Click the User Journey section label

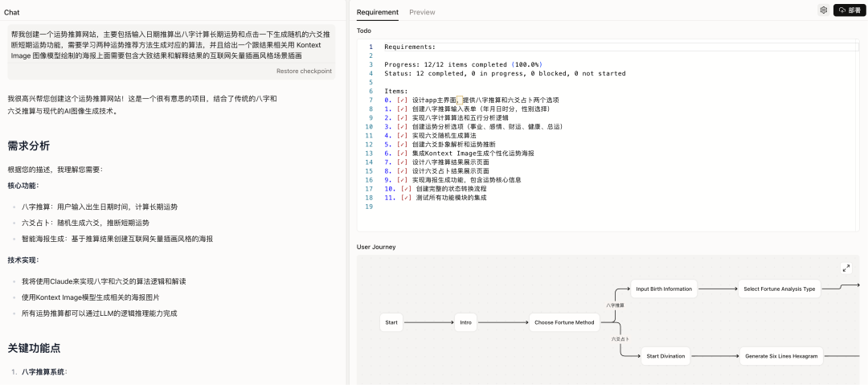pos(376,247)
